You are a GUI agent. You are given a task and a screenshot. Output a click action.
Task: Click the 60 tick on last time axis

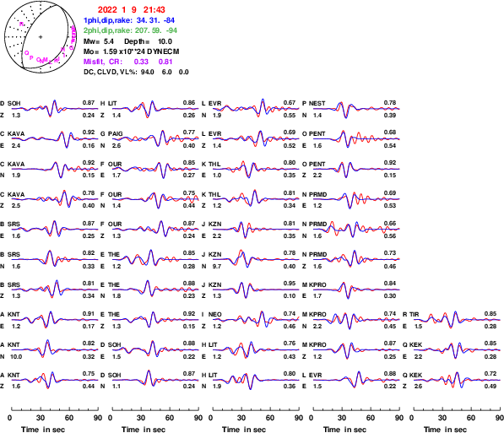(471, 418)
